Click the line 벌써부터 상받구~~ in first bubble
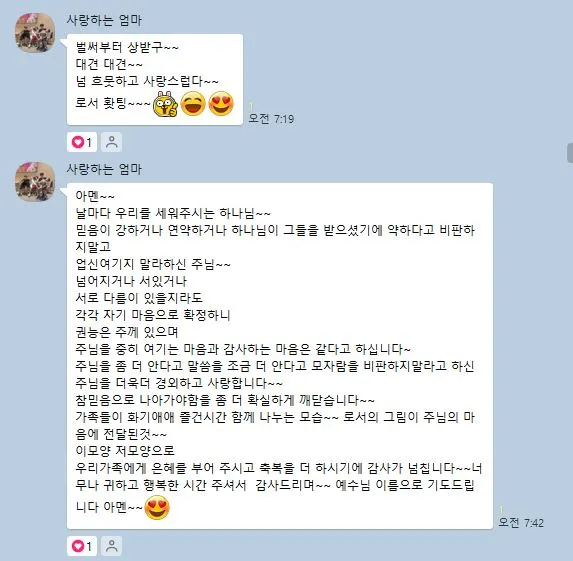Viewport: 573px width, 561px height. (127, 48)
